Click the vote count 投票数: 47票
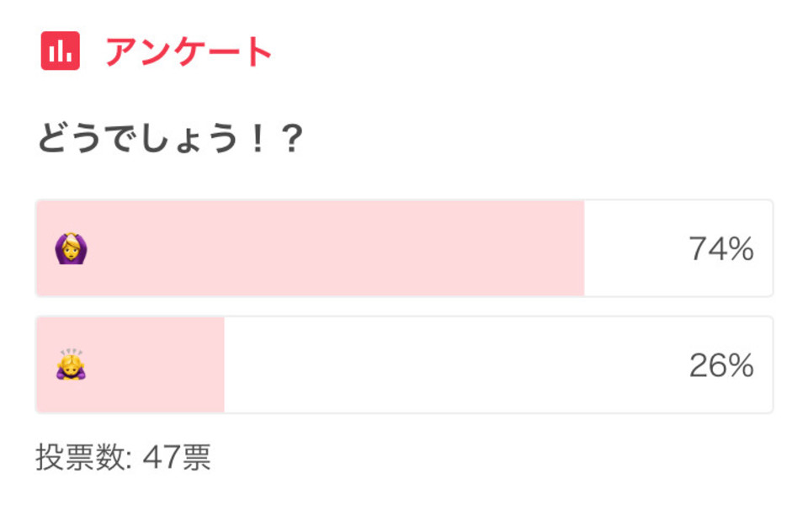 [124, 457]
